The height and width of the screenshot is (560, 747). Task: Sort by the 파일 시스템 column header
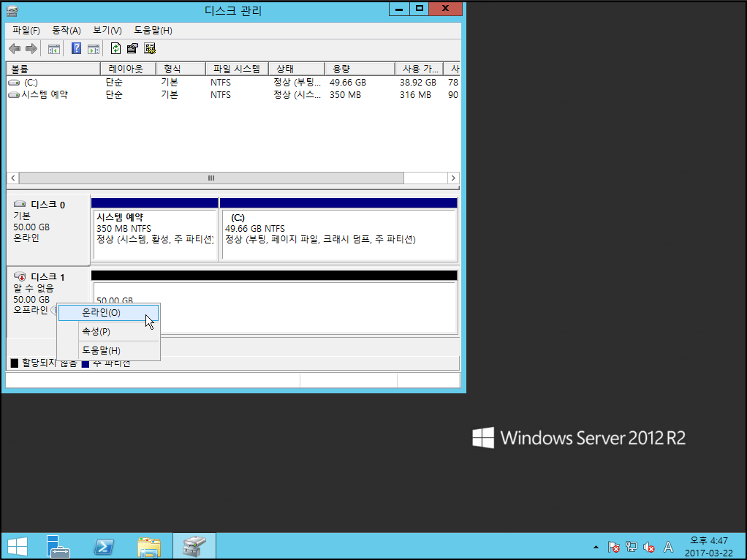coord(238,69)
